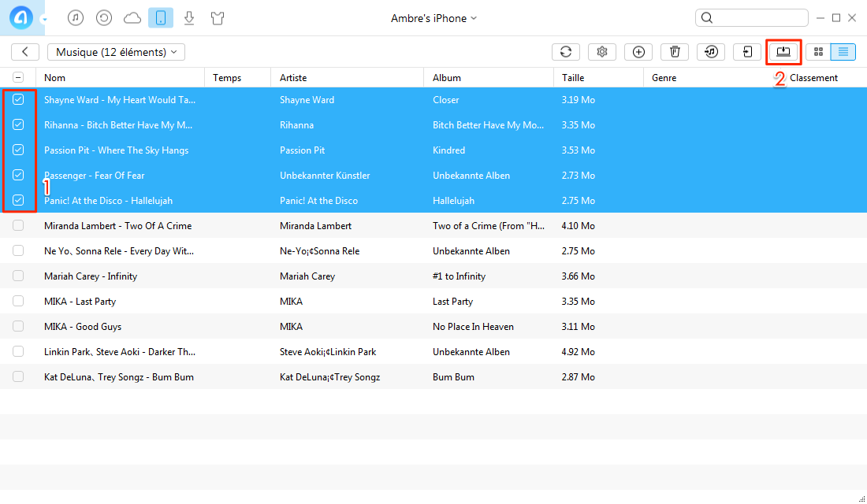The width and height of the screenshot is (867, 504).
Task: Uncheck the Shayne Ward song checkbox
Action: coord(18,99)
